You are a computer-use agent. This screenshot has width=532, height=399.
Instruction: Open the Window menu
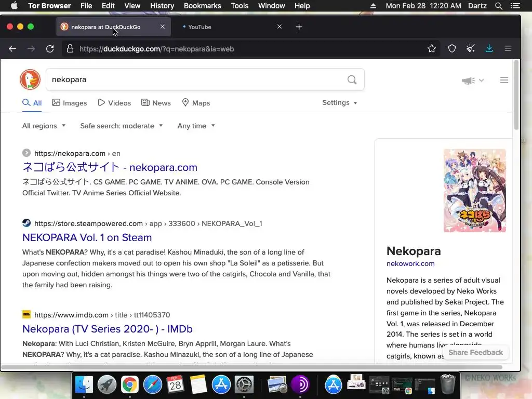tap(271, 6)
